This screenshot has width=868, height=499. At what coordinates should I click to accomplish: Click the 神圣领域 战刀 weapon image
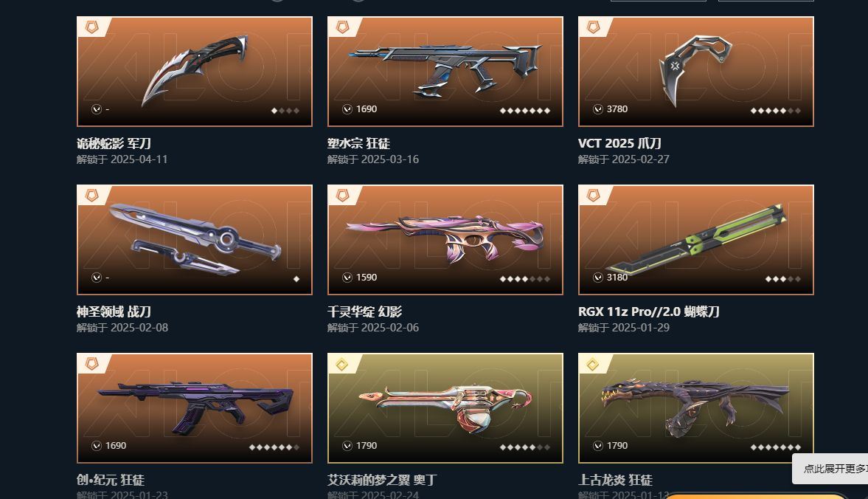[194, 240]
